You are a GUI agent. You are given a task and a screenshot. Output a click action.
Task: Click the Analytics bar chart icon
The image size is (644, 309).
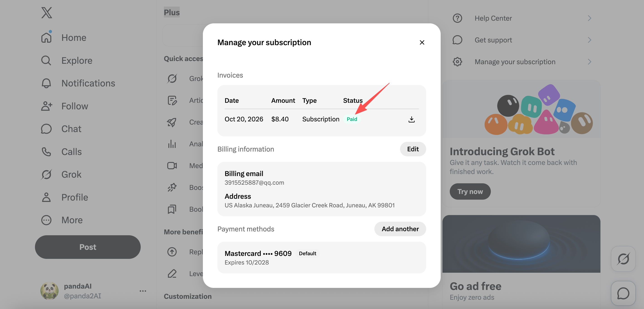tap(172, 144)
